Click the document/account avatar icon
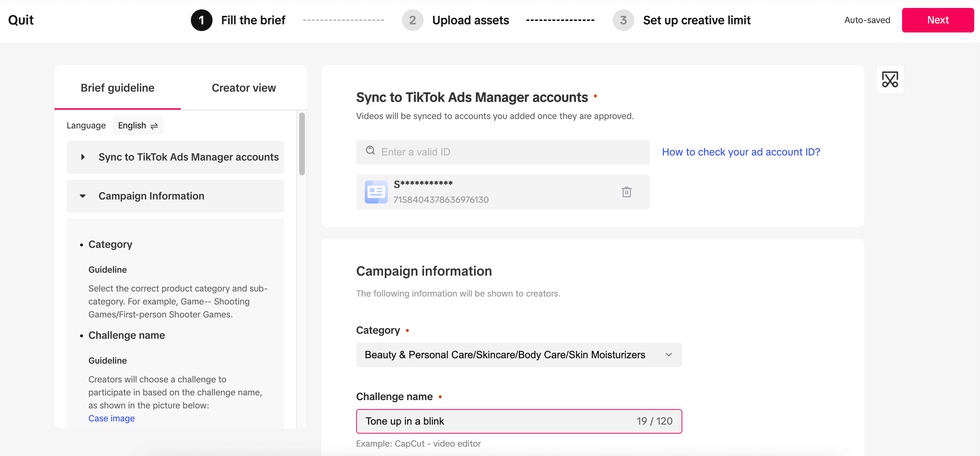Image resolution: width=980 pixels, height=456 pixels. click(x=376, y=192)
